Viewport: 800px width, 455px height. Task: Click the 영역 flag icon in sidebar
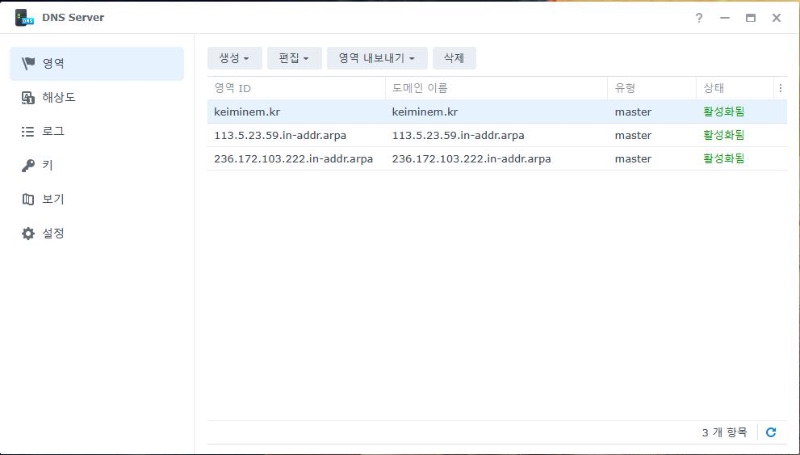pos(28,63)
